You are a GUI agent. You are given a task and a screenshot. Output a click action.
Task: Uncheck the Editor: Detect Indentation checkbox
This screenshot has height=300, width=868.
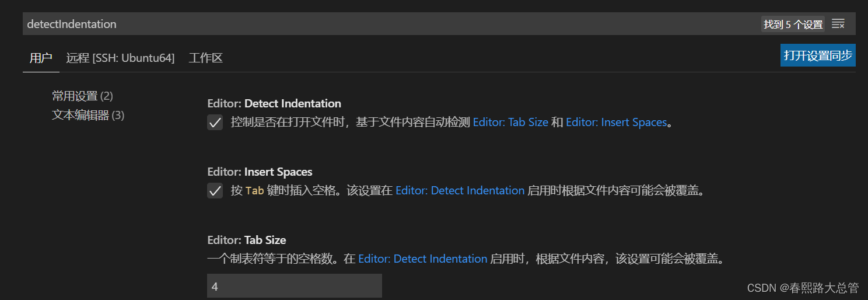tap(215, 123)
